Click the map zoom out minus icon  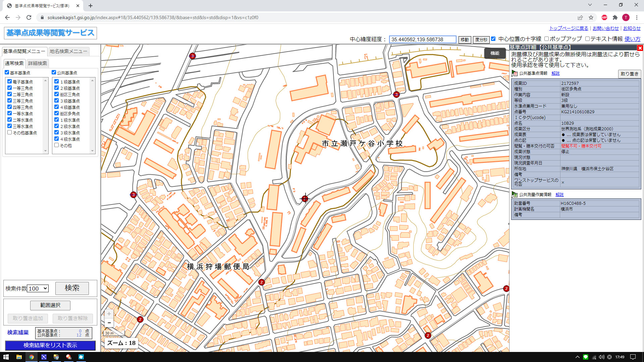109,323
